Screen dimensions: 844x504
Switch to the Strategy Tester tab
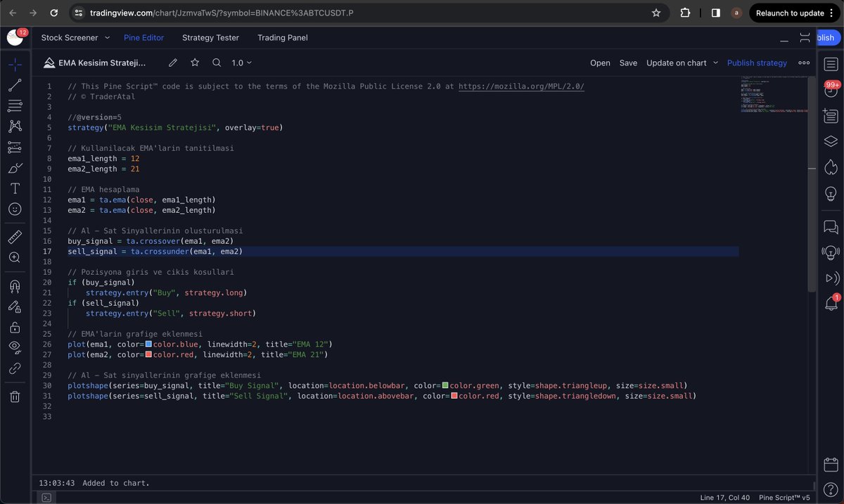pos(210,37)
